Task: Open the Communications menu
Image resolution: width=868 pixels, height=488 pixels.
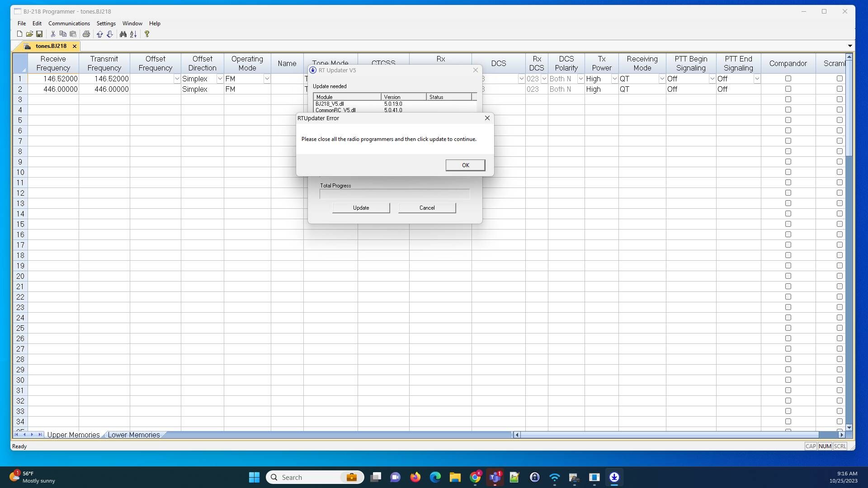Action: tap(69, 23)
